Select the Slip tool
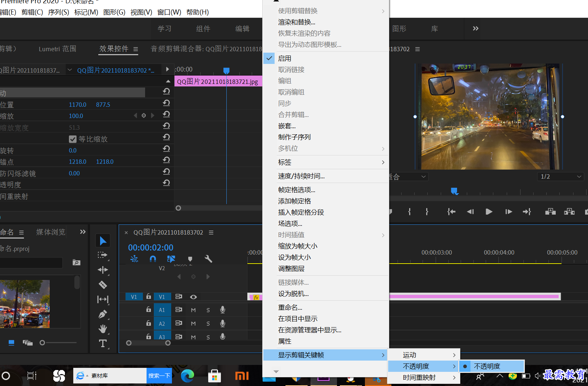The image size is (588, 386). click(103, 299)
